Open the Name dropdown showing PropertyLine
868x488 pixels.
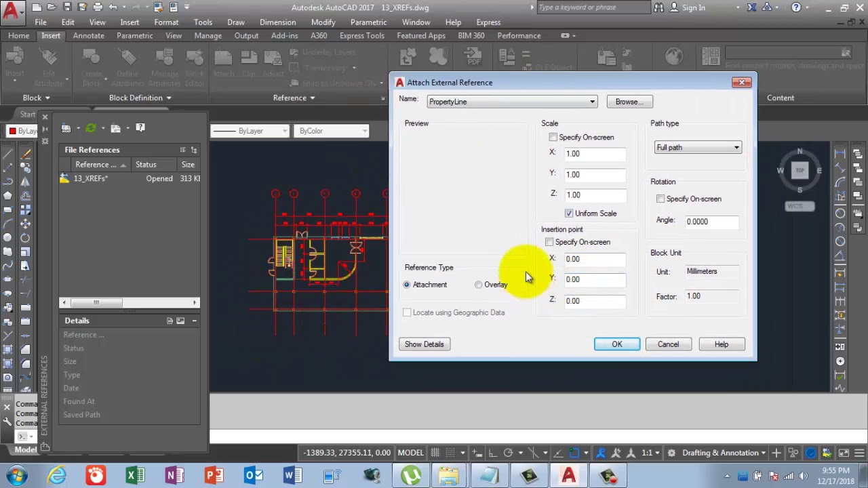(x=512, y=102)
